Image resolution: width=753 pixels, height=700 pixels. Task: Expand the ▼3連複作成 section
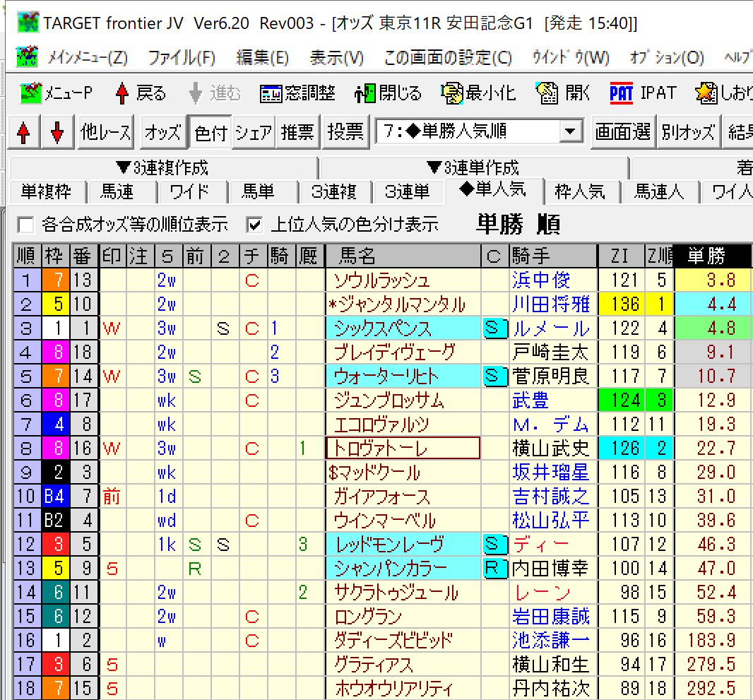tap(163, 168)
